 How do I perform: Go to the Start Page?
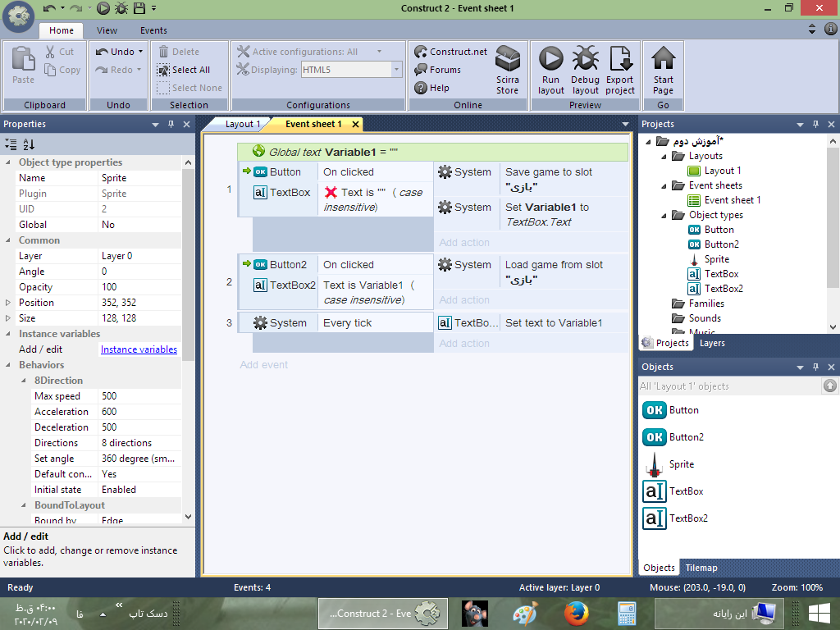(x=663, y=71)
